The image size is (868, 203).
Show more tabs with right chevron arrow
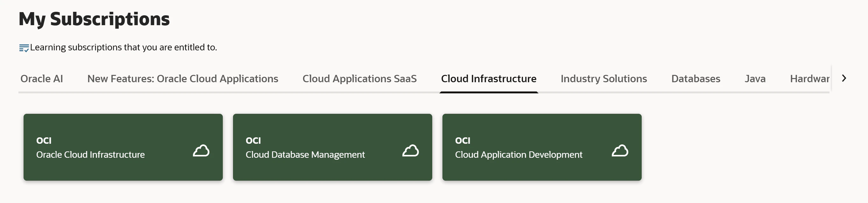[844, 78]
